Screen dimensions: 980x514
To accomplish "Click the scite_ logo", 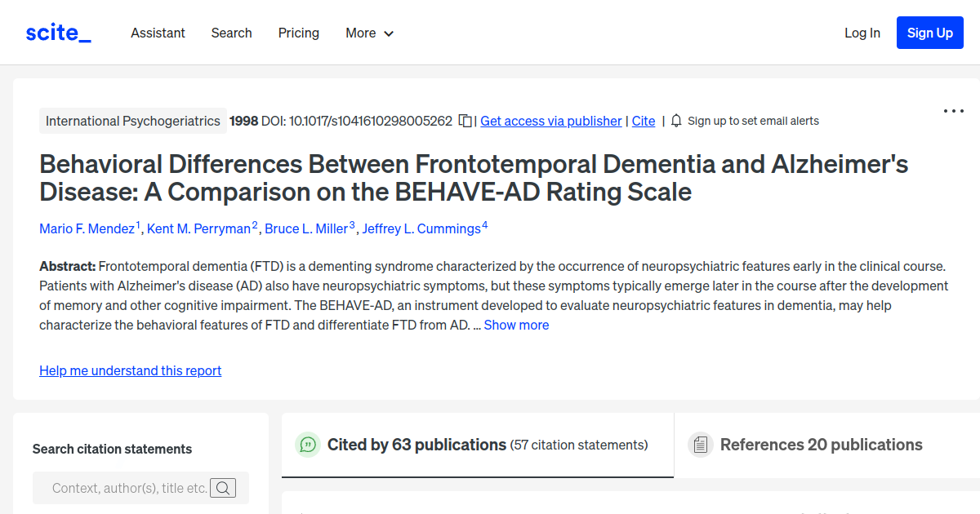I will [x=58, y=32].
